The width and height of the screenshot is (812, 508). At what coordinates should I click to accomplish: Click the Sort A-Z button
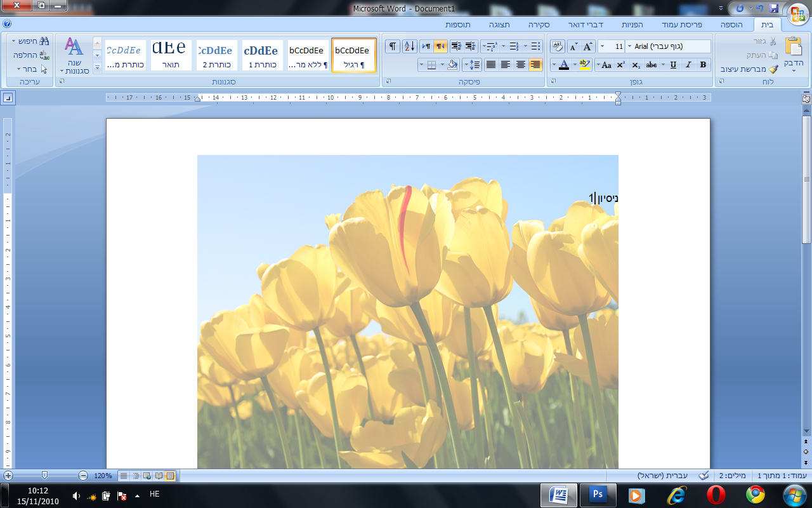point(409,46)
